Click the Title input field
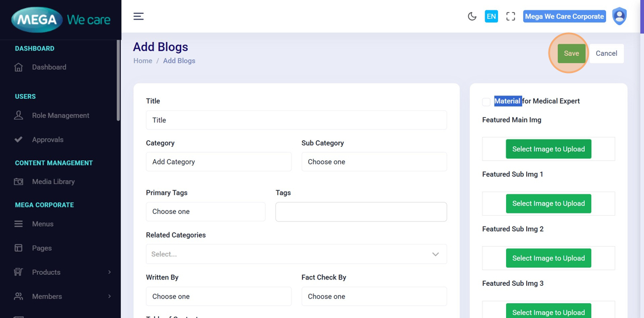644x318 pixels. (x=296, y=120)
